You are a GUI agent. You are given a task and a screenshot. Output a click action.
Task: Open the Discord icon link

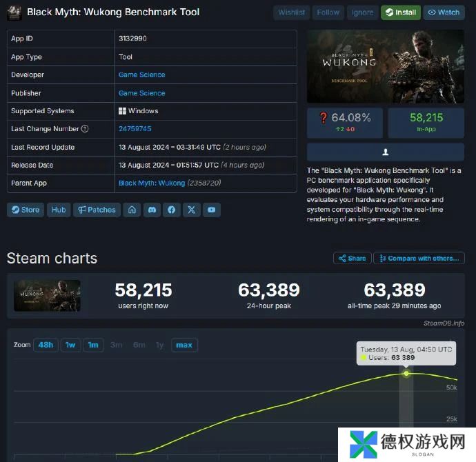[x=152, y=210]
